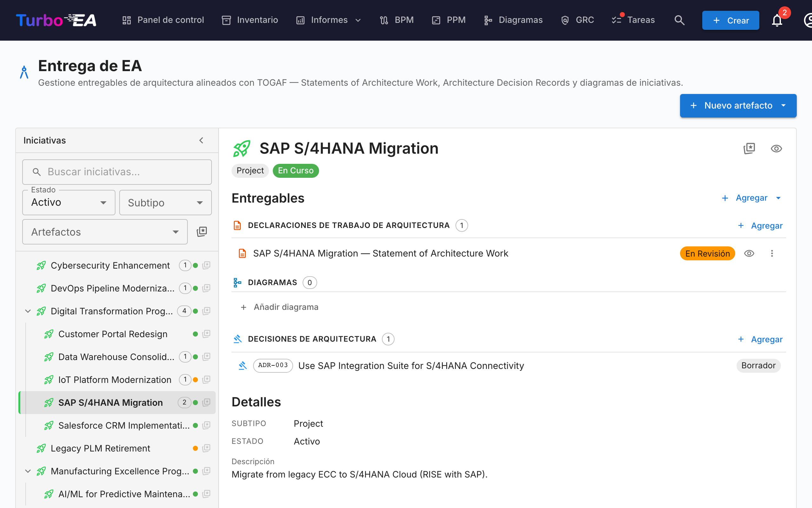The image size is (812, 508).
Task: Open the Inventario page
Action: [x=250, y=20]
